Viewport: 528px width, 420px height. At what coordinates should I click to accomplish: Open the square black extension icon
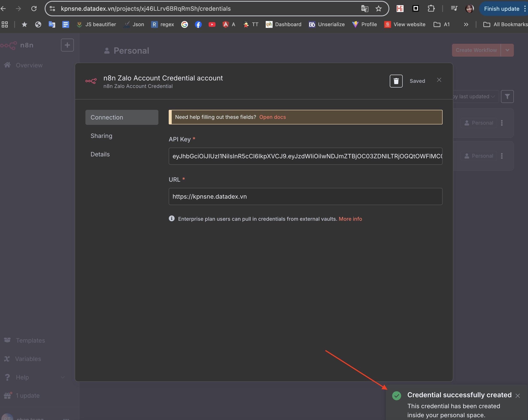(x=416, y=9)
